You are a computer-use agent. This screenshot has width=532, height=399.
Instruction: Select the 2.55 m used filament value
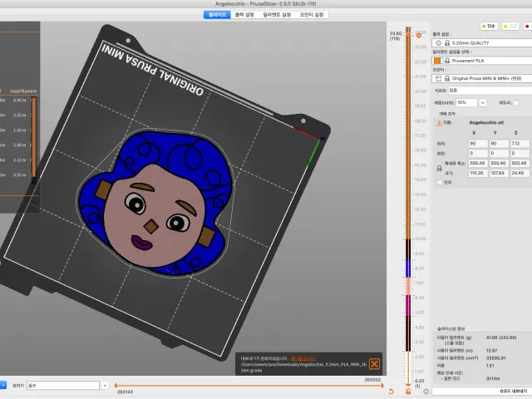(20, 115)
